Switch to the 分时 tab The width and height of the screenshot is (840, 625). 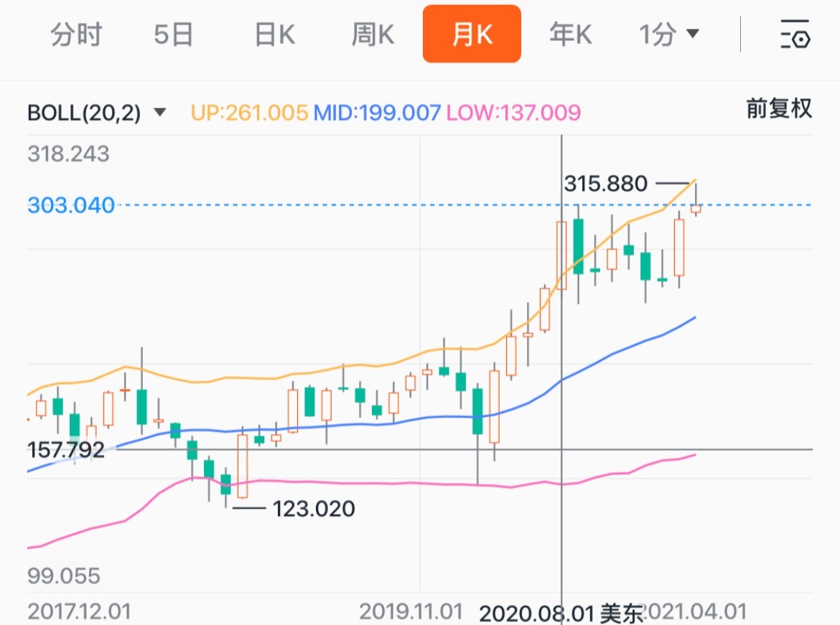tap(76, 35)
